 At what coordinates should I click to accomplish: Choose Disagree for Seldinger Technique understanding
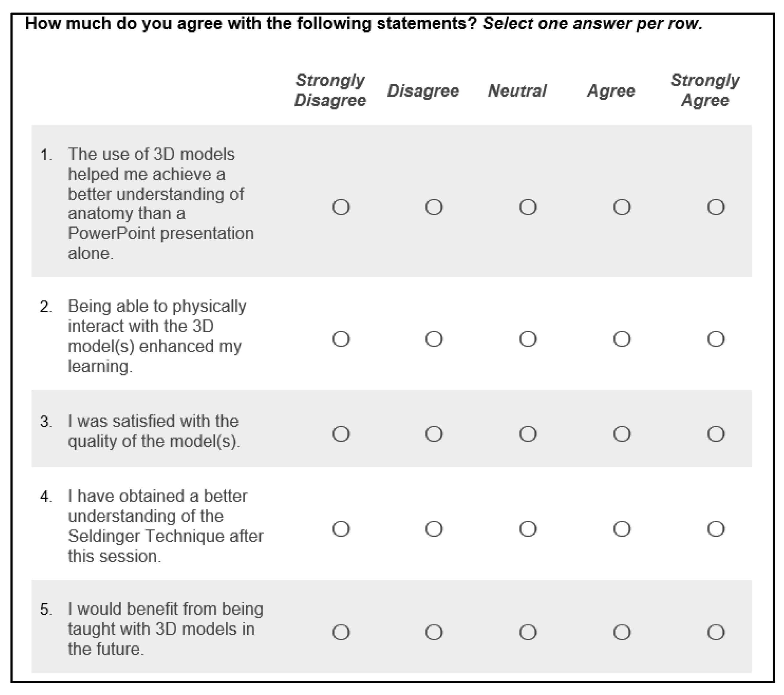point(434,529)
